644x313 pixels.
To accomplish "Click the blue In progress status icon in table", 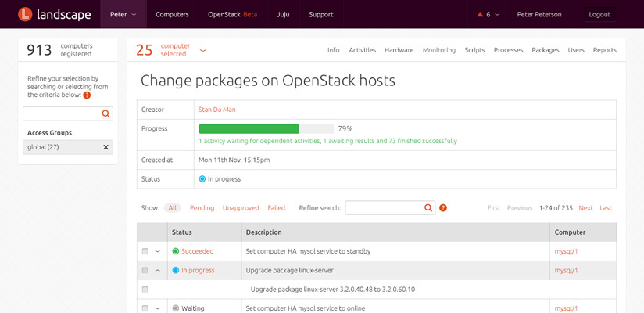I will click(x=176, y=270).
